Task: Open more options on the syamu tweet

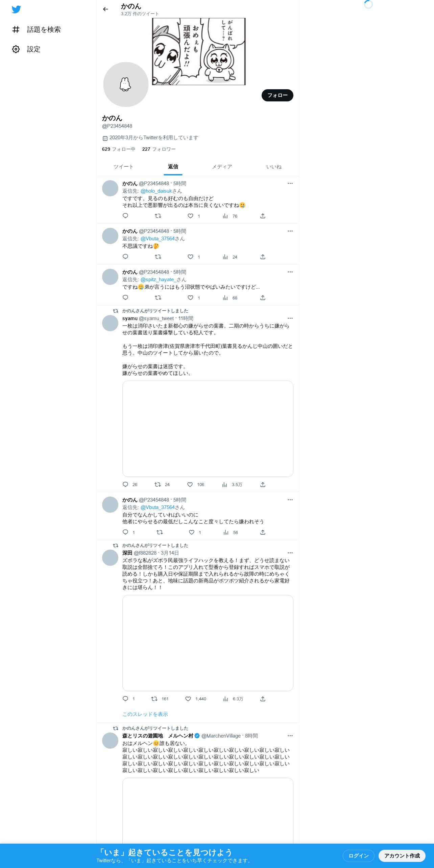Action: 290,318
